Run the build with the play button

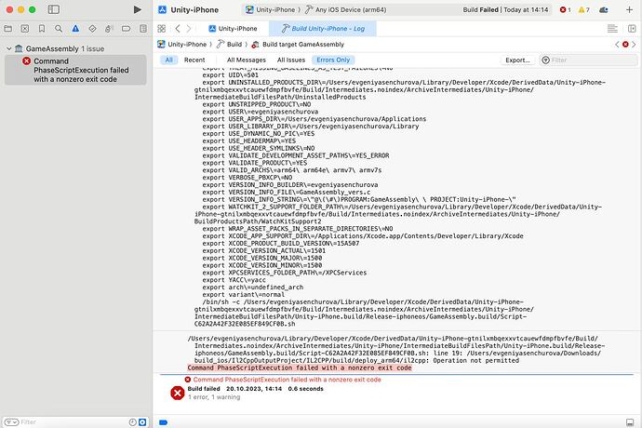[x=137, y=9]
